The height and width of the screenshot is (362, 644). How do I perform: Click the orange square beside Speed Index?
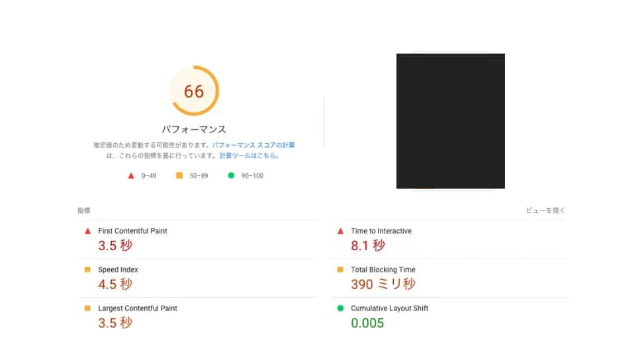coord(87,270)
